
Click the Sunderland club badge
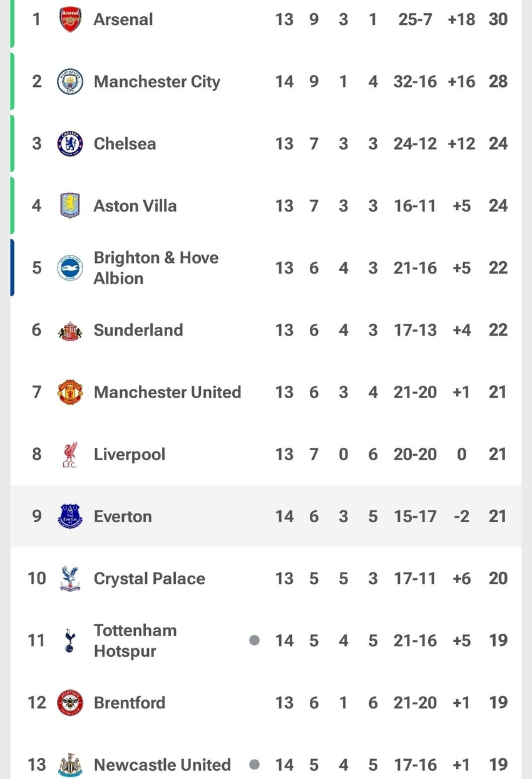click(x=70, y=330)
